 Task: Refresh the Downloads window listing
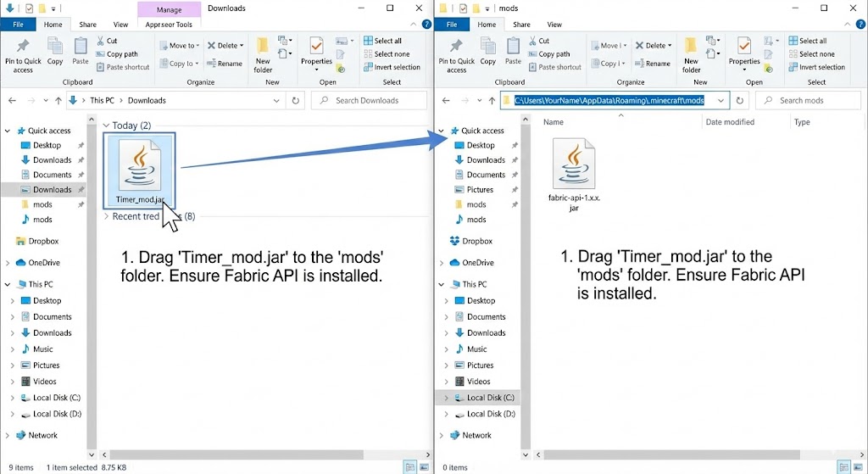pyautogui.click(x=296, y=100)
